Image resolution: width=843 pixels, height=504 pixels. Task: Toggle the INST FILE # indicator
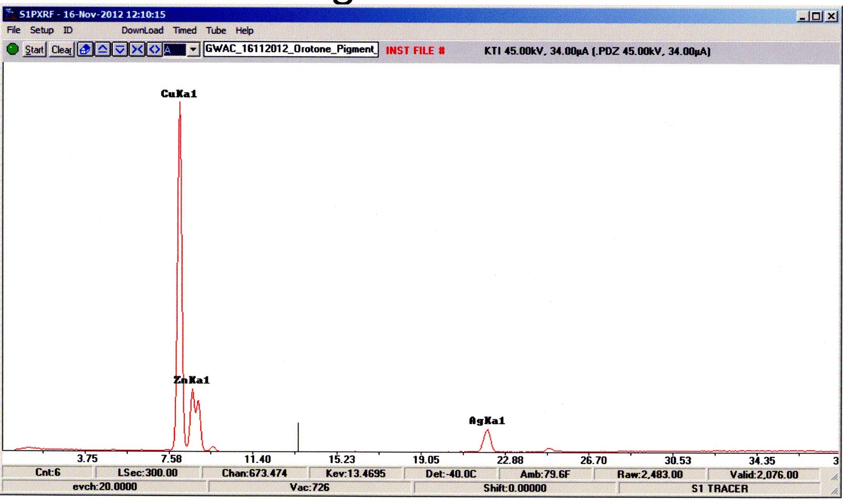click(x=415, y=51)
